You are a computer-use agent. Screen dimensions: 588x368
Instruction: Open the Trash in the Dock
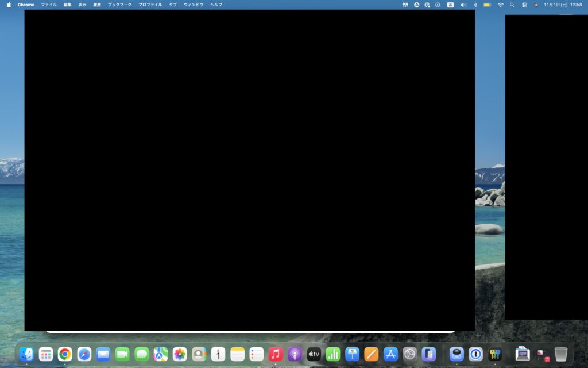(561, 354)
